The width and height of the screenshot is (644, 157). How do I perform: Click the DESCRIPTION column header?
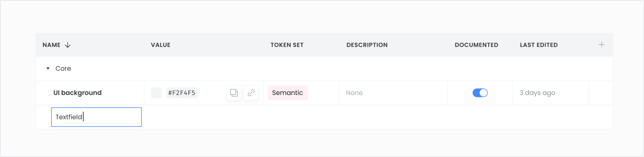[367, 45]
